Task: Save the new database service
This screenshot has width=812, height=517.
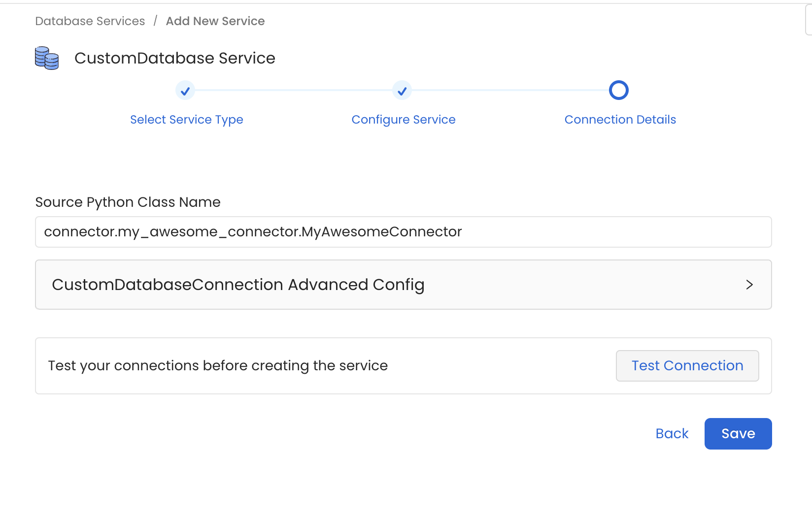Action: pos(738,434)
